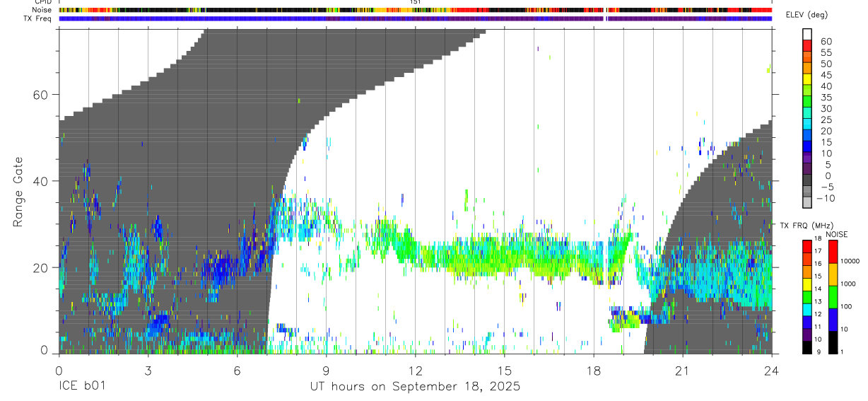Click Range Gate axis tick label 20
This screenshot has height=401, width=868.
pos(40,267)
